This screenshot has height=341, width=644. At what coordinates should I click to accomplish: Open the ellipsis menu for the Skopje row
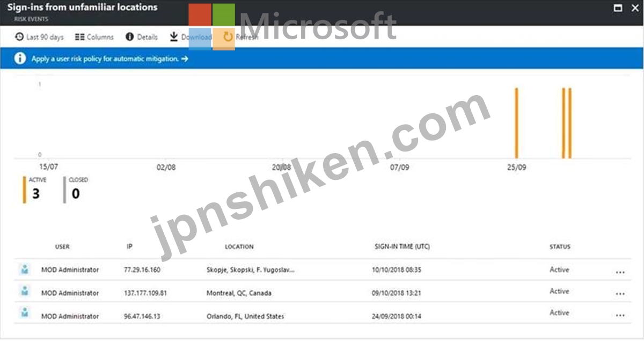click(620, 272)
